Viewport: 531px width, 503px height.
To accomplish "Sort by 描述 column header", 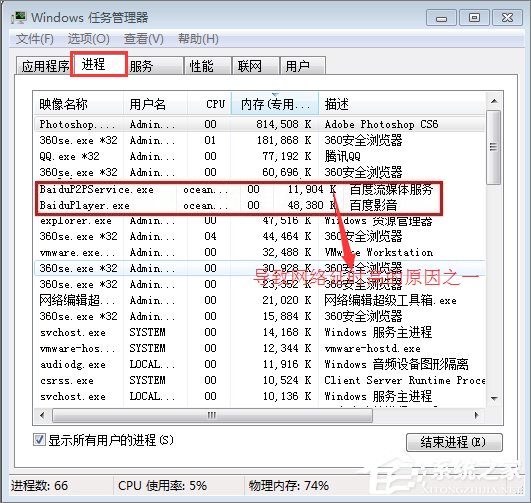I will pyautogui.click(x=402, y=104).
